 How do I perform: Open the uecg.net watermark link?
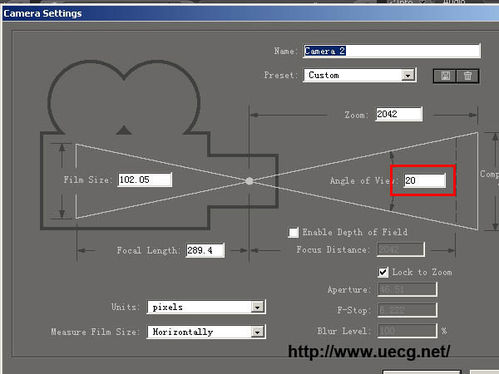[369, 352]
